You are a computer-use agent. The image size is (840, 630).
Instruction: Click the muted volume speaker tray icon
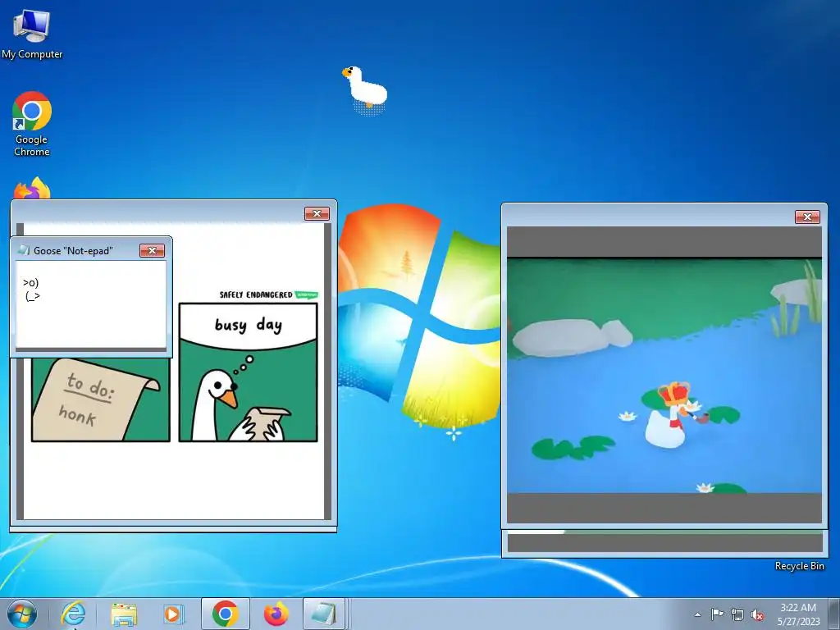coord(757,614)
